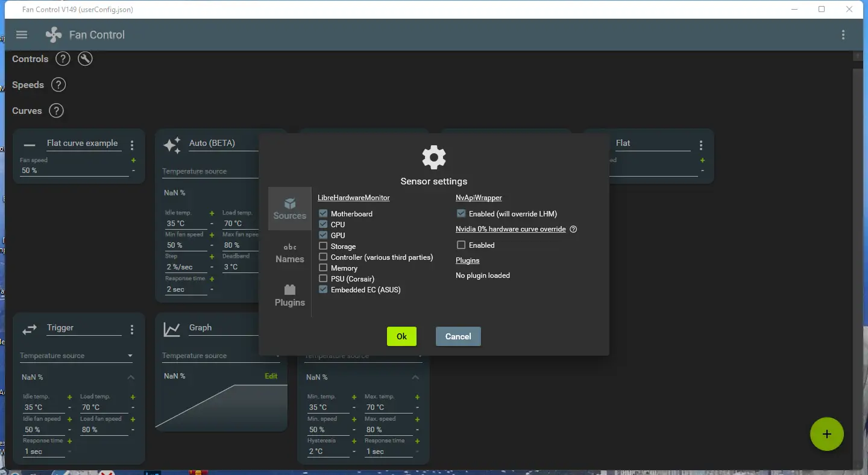The height and width of the screenshot is (475, 868).
Task: Click the Graph curve preview thumbnail
Action: 221,407
